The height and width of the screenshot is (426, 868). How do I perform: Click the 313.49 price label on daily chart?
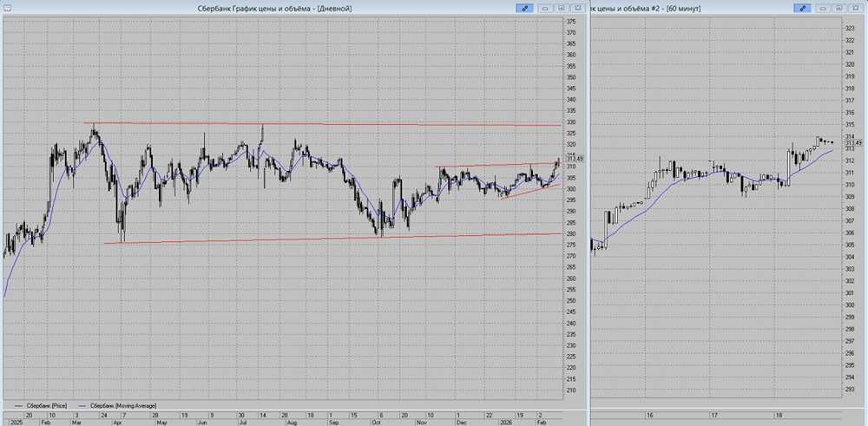(x=574, y=159)
